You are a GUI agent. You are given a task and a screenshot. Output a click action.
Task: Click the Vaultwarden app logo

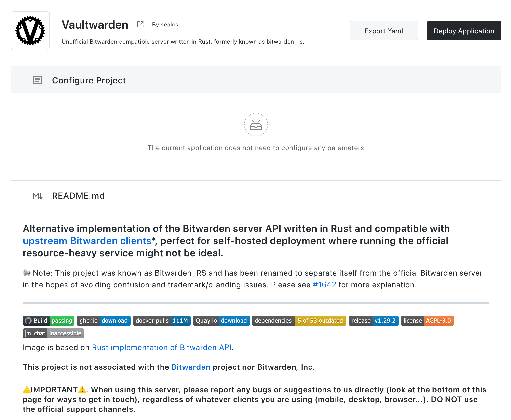(30, 31)
